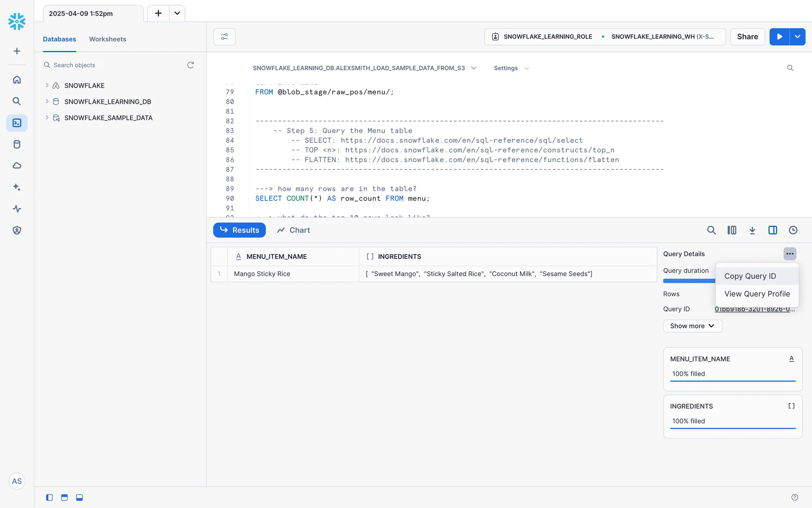
Task: Open the AI & ML sparkle icon
Action: (17, 187)
